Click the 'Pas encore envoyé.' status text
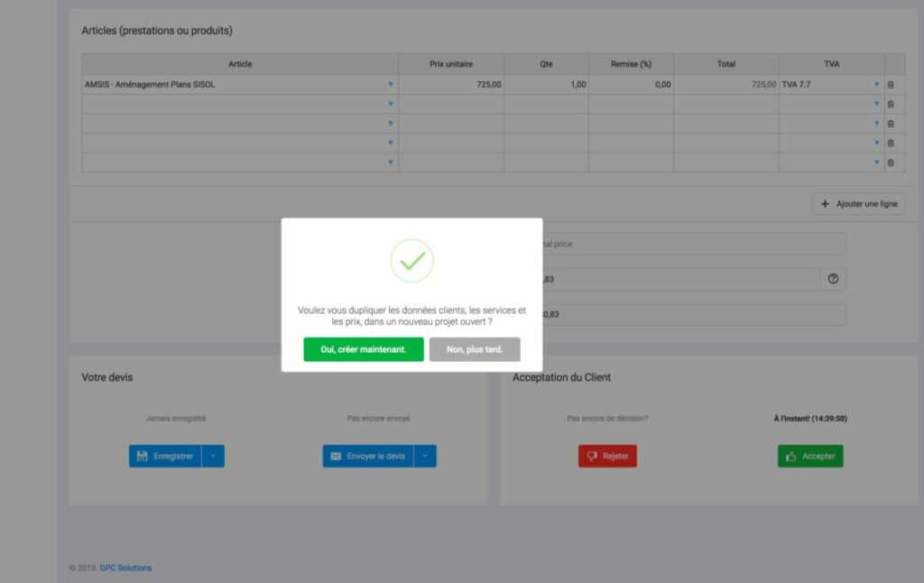The height and width of the screenshot is (583, 924). coord(379,419)
